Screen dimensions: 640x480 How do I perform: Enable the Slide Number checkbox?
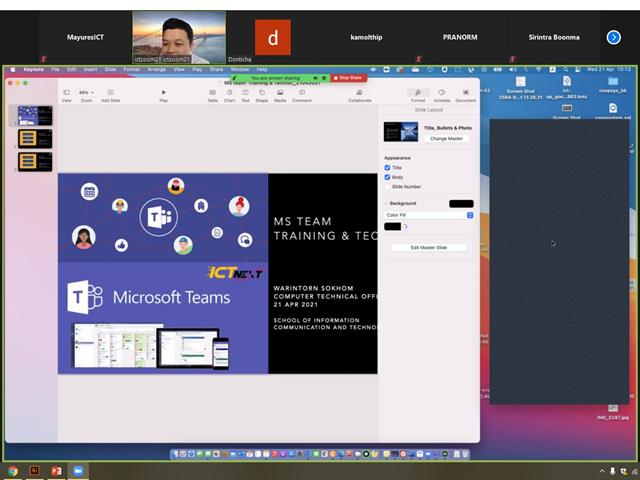point(387,187)
